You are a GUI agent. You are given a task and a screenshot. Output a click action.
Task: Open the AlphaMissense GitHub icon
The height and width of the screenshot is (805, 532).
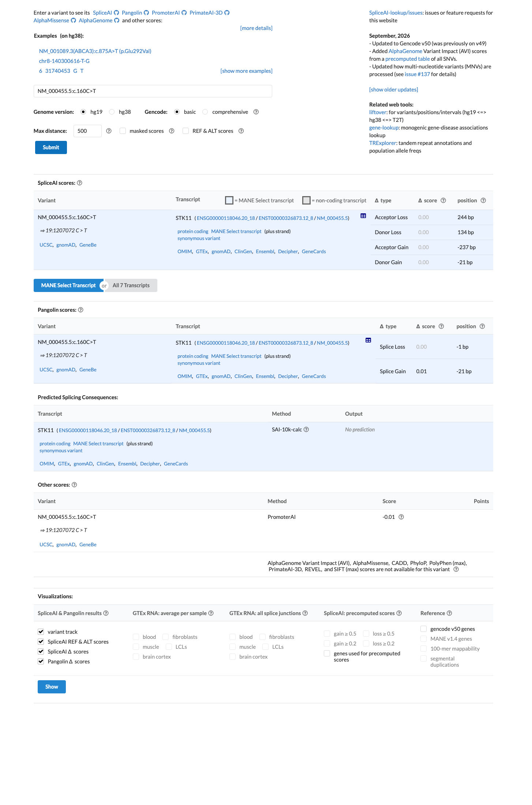[74, 20]
